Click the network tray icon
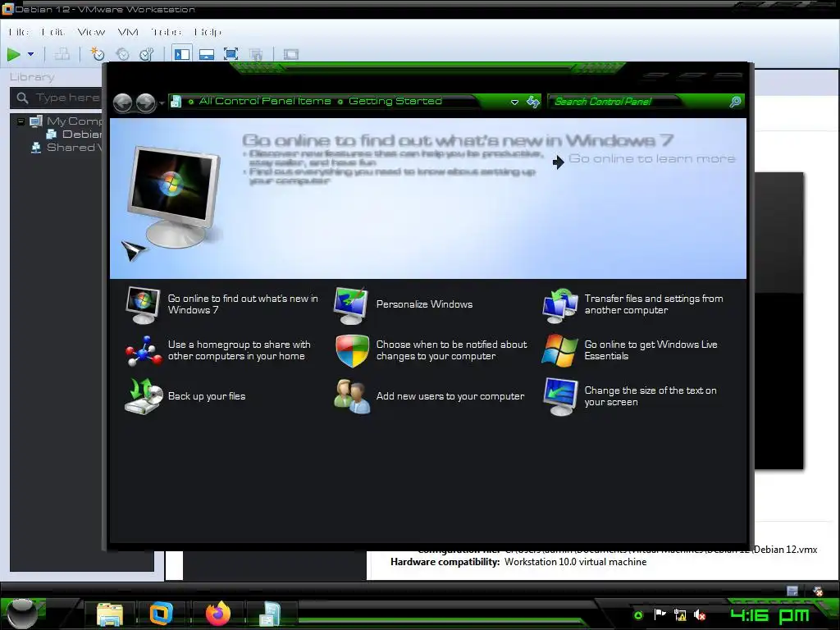This screenshot has width=840, height=630. coord(680,614)
